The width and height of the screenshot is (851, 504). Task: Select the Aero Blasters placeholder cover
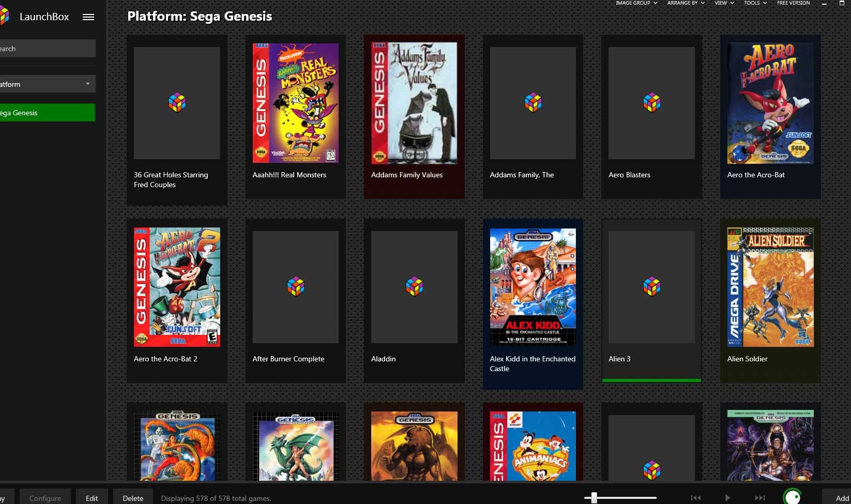(651, 103)
